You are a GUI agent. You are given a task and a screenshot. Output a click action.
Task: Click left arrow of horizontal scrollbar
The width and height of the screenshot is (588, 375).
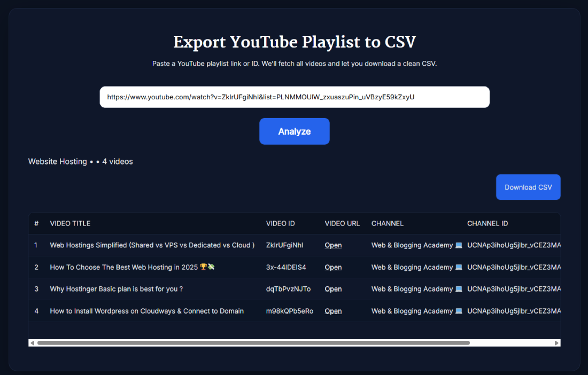(32, 343)
